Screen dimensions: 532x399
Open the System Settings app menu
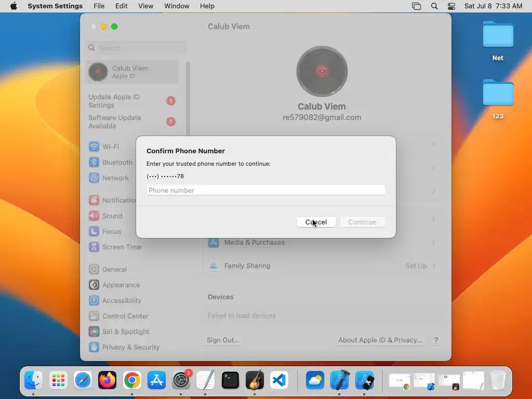(55, 6)
